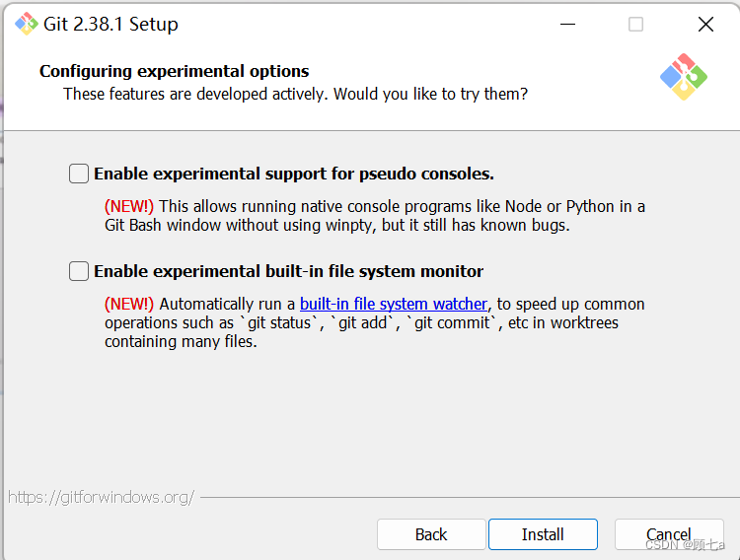Enable experimental support for pseudo consoles checkbox
This screenshot has width=740, height=560.
click(x=79, y=174)
